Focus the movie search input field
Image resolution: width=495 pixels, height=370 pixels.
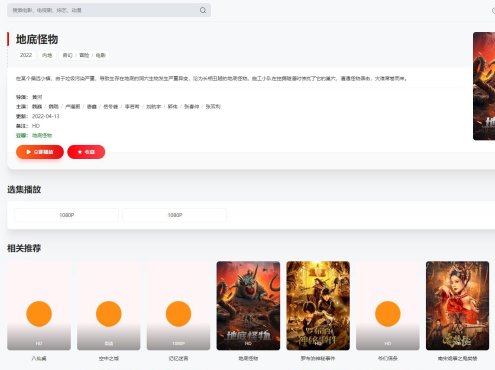pyautogui.click(x=109, y=10)
